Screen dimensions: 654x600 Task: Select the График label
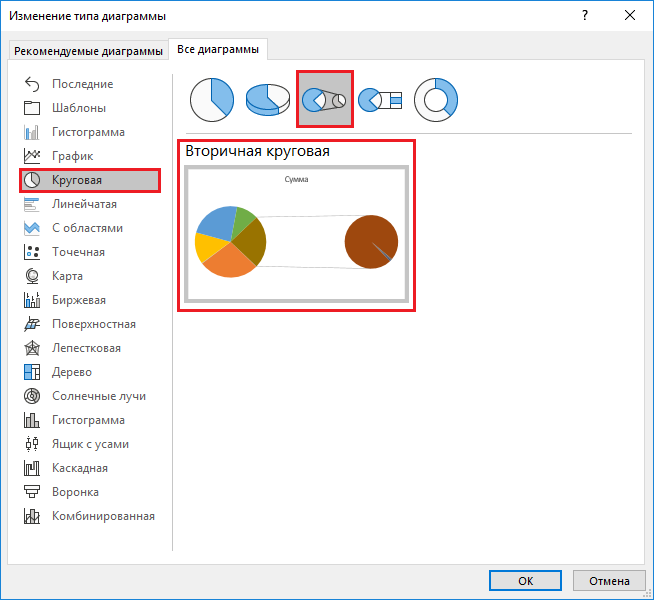click(73, 156)
